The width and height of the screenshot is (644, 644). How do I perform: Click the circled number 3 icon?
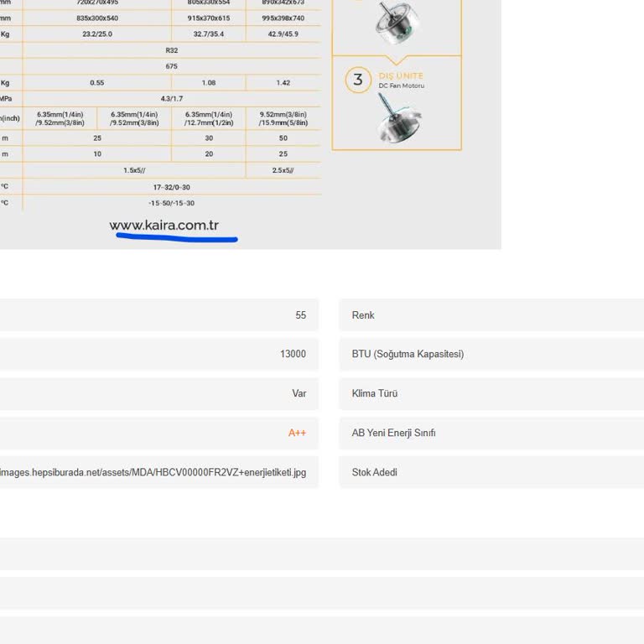tap(358, 80)
